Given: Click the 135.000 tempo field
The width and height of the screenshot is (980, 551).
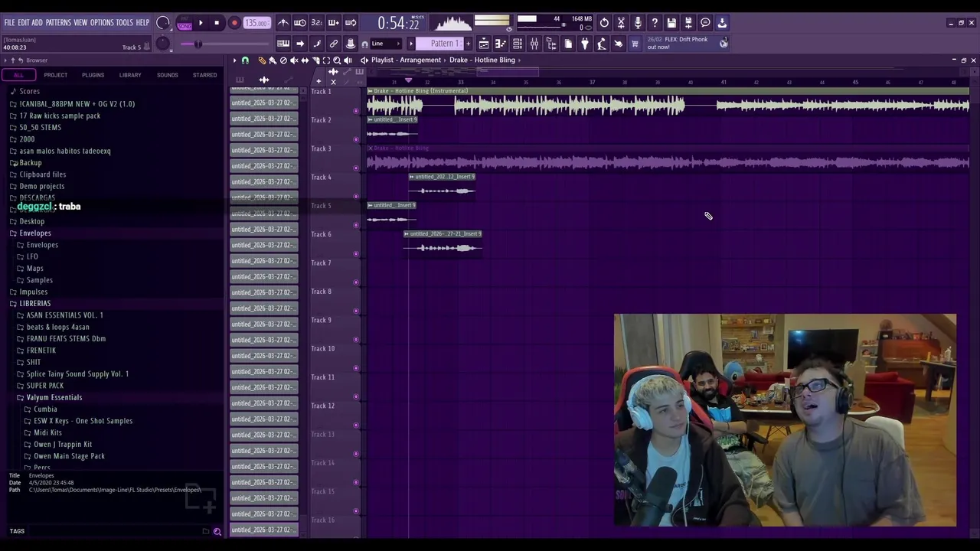Looking at the screenshot, I should (x=256, y=23).
